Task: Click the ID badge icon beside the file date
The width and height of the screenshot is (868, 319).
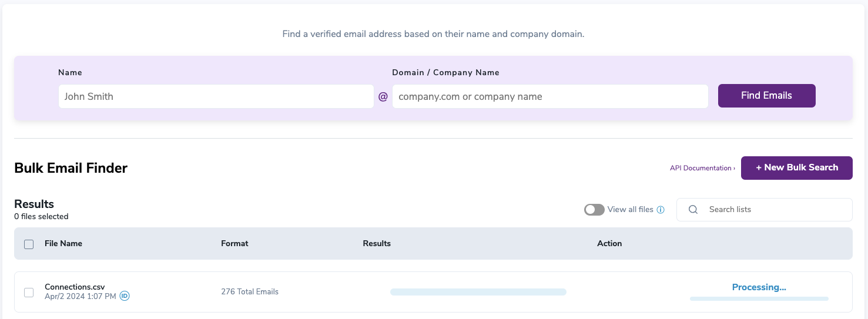Action: [125, 296]
